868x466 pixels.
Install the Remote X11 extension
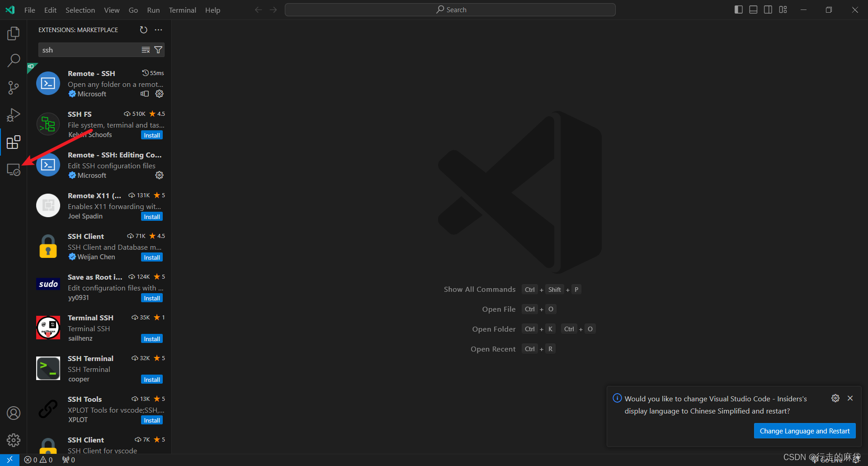point(152,217)
